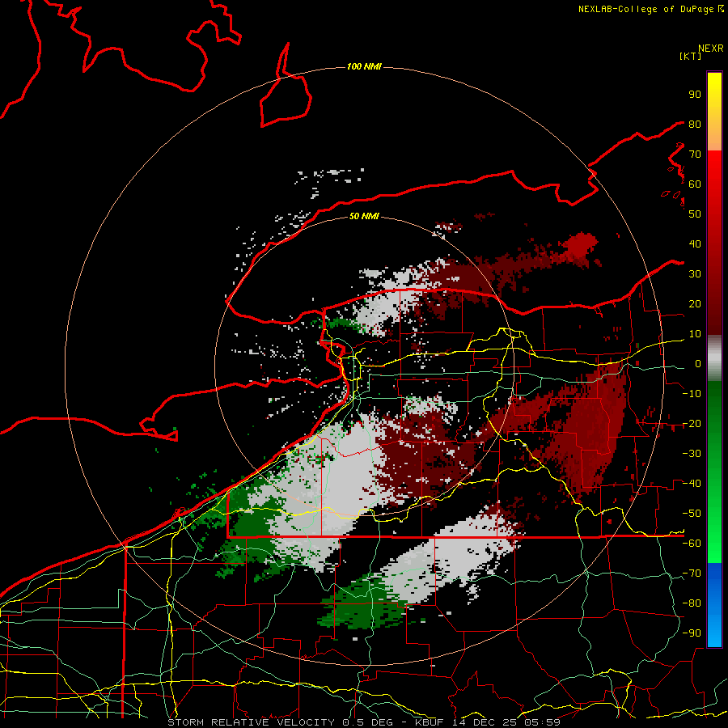Click the 30 label on the velocity scale
The height and width of the screenshot is (728, 728).
coord(695,274)
